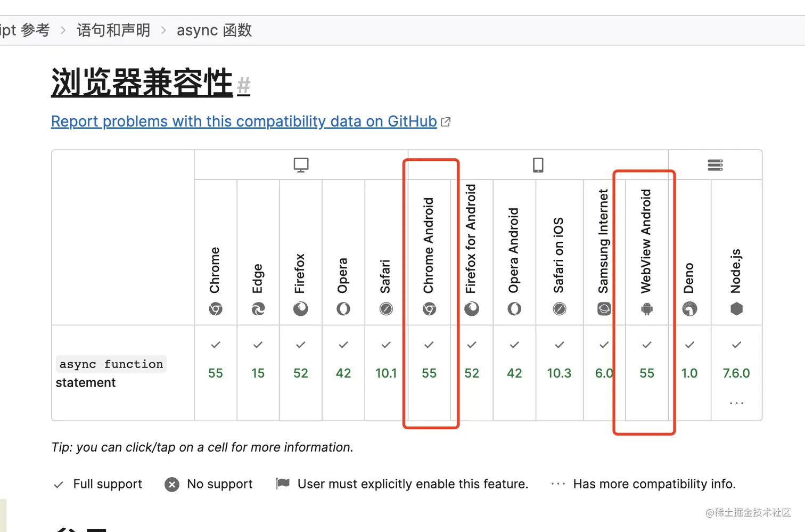
Task: Click the # anchor link beside 浏览器兼容性
Action: tap(243, 85)
